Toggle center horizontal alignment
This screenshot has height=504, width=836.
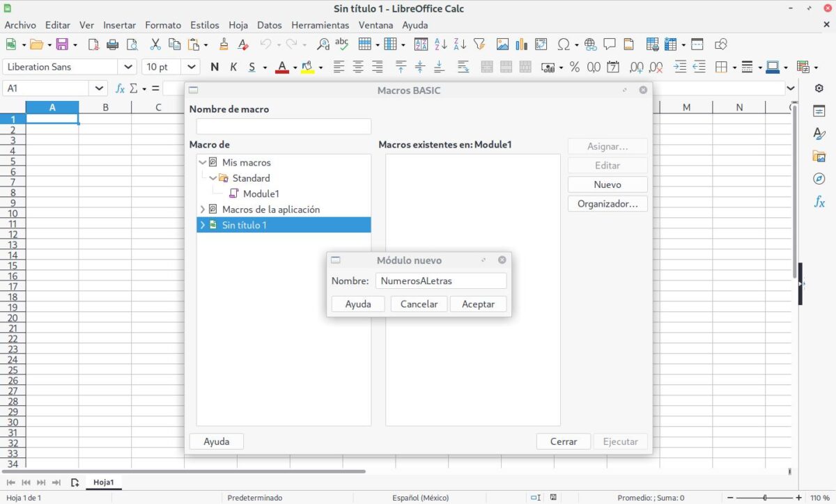click(358, 67)
